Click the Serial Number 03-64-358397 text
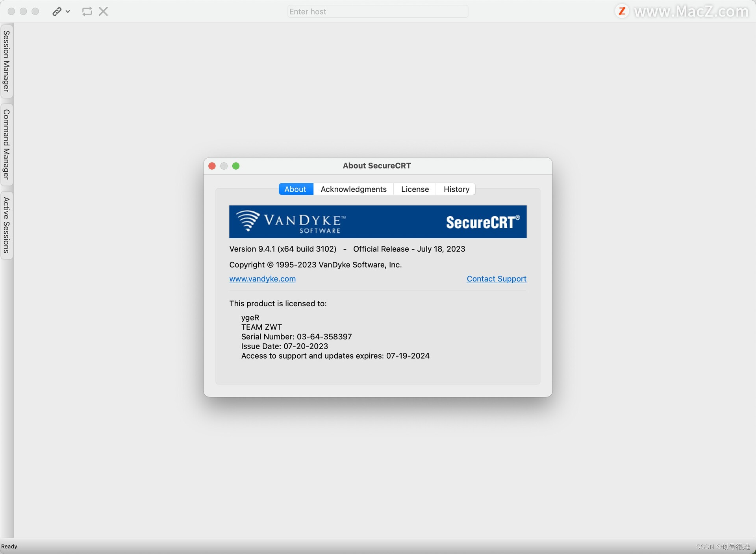 [x=296, y=337]
